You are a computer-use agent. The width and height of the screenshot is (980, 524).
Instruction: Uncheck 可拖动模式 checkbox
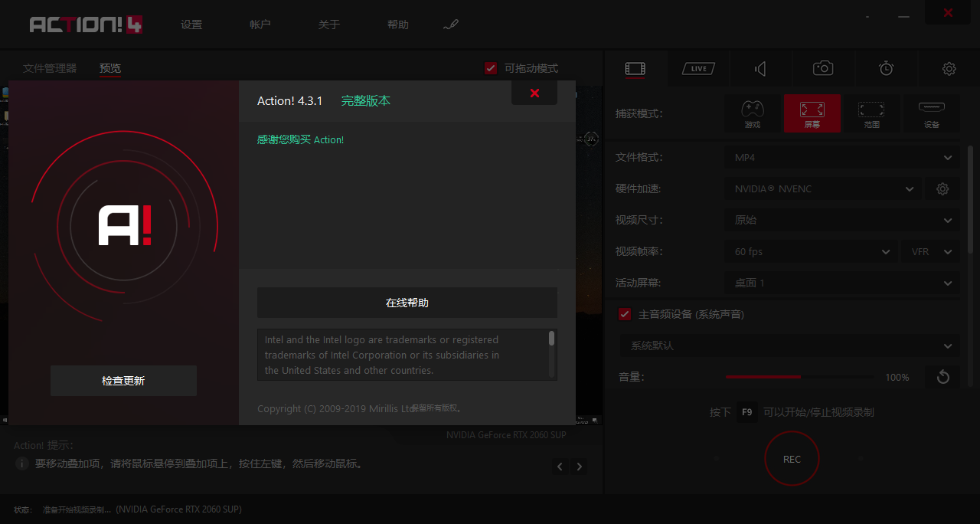coord(491,67)
